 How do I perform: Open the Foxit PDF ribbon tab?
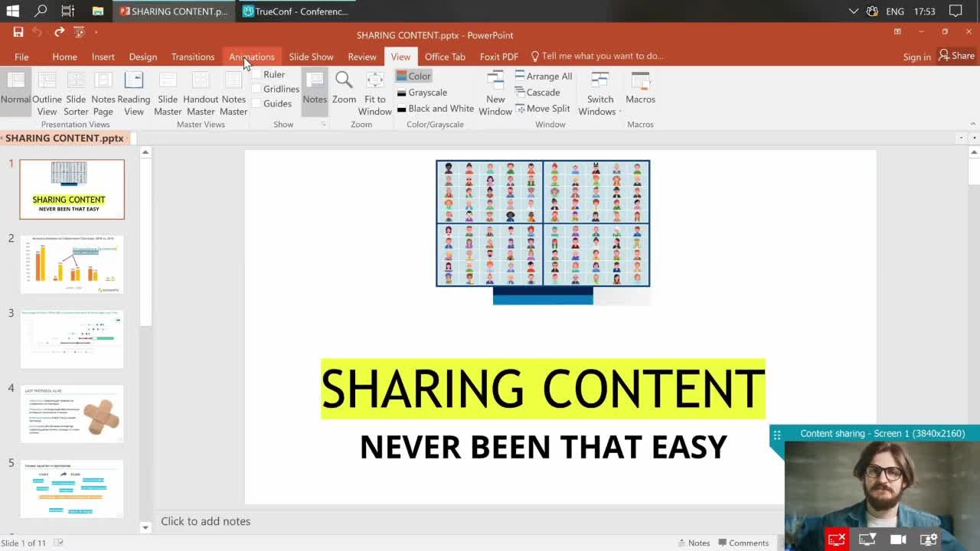pyautogui.click(x=499, y=57)
